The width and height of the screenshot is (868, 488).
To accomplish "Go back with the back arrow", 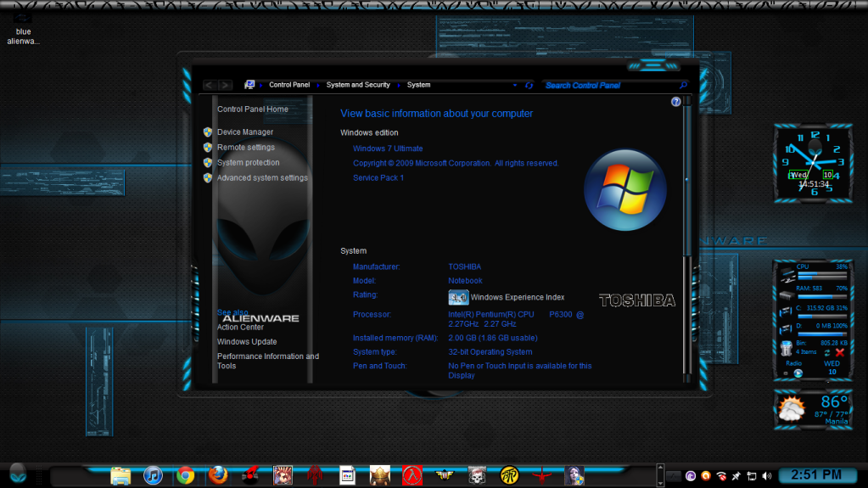I will [209, 85].
